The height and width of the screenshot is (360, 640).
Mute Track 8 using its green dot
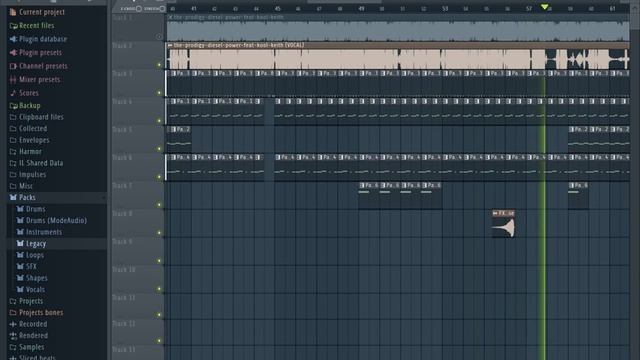(x=159, y=233)
